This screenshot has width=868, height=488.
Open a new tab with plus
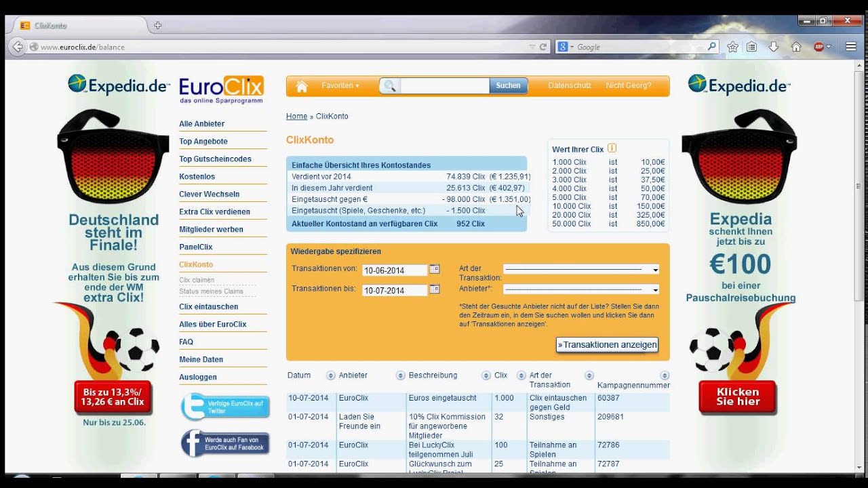158,25
